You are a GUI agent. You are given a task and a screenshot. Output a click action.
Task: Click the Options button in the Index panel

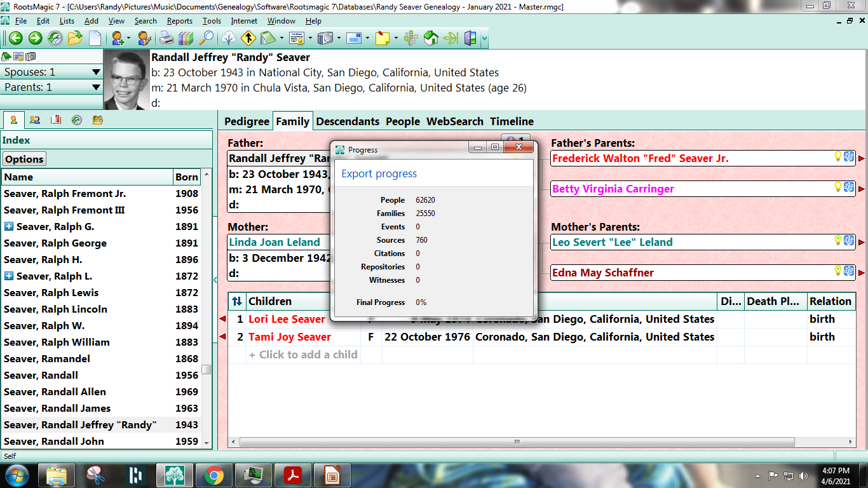click(x=24, y=158)
